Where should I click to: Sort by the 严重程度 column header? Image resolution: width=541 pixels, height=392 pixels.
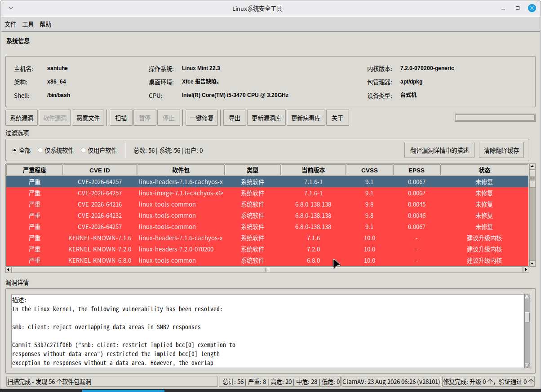[x=35, y=170]
